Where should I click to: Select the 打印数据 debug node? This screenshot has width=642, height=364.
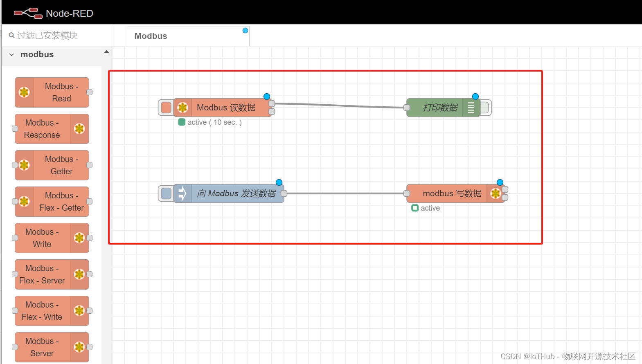(x=443, y=108)
